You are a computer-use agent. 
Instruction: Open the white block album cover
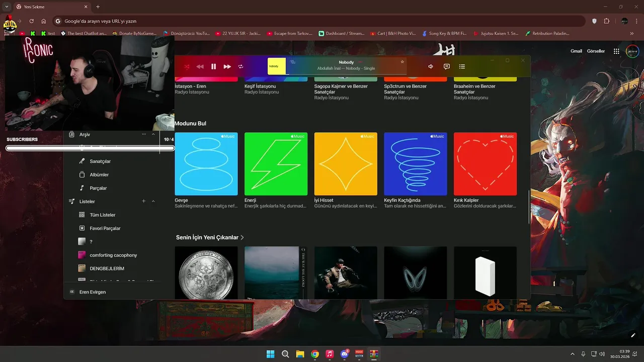(x=485, y=273)
